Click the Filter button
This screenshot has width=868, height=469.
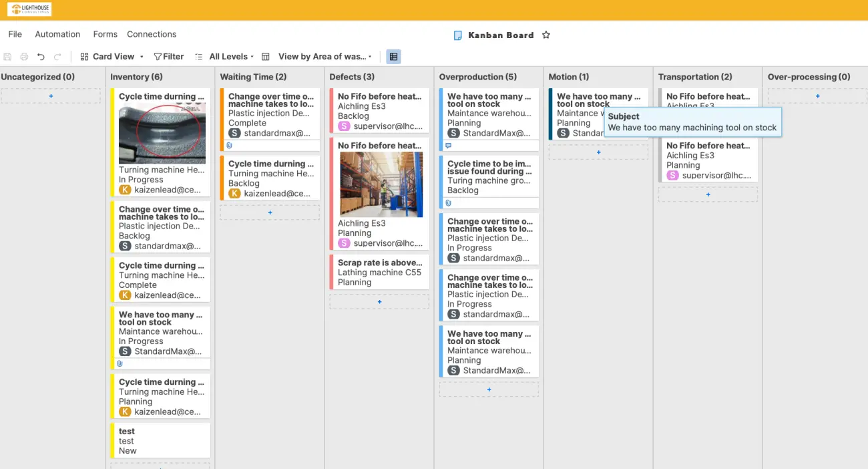tap(169, 57)
